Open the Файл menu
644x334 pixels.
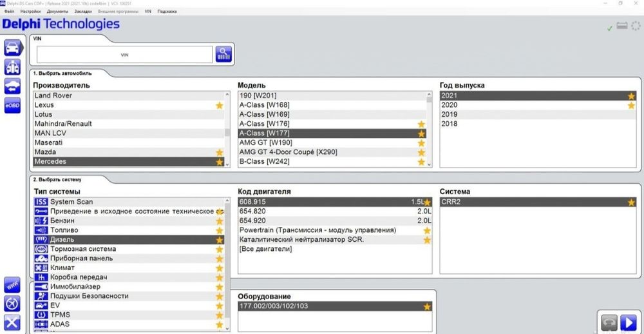(9, 12)
